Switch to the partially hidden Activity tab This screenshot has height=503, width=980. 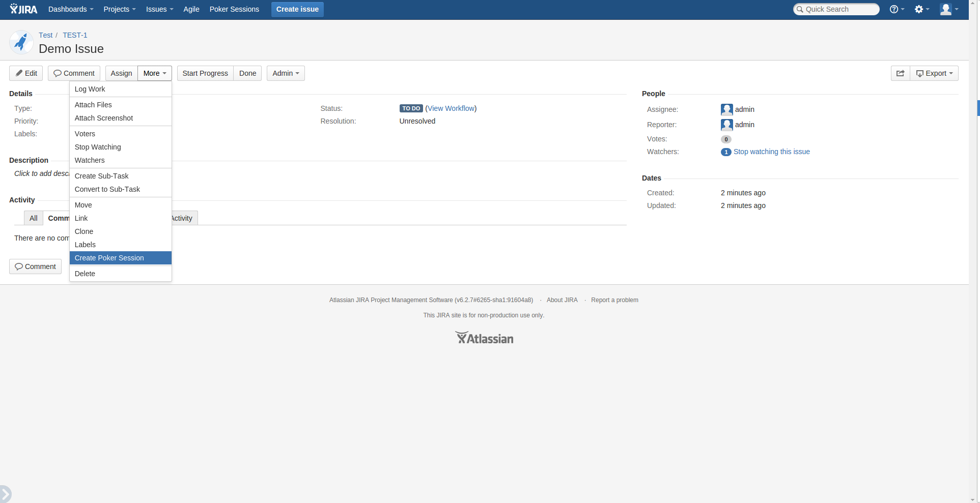184,218
